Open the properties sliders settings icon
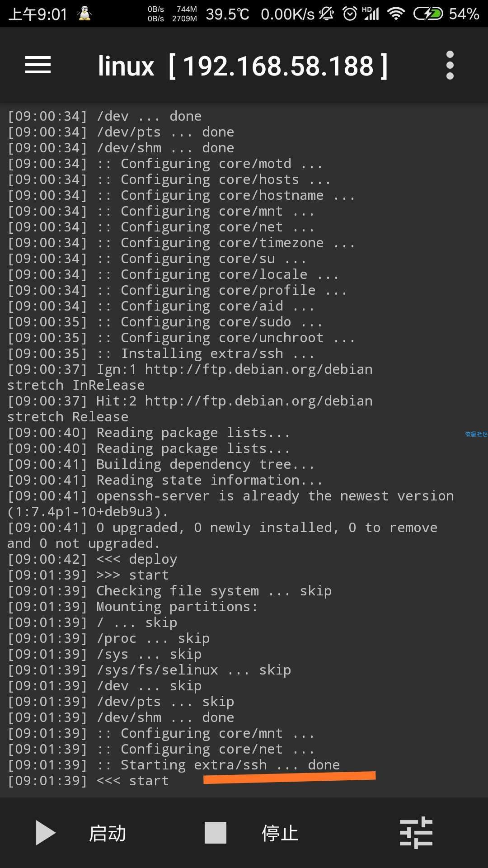 (x=416, y=833)
